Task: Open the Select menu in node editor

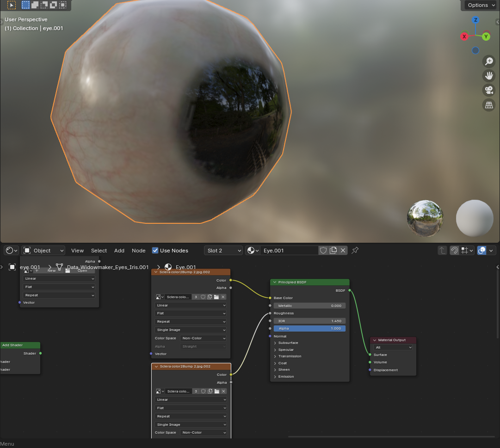Action: coord(99,251)
